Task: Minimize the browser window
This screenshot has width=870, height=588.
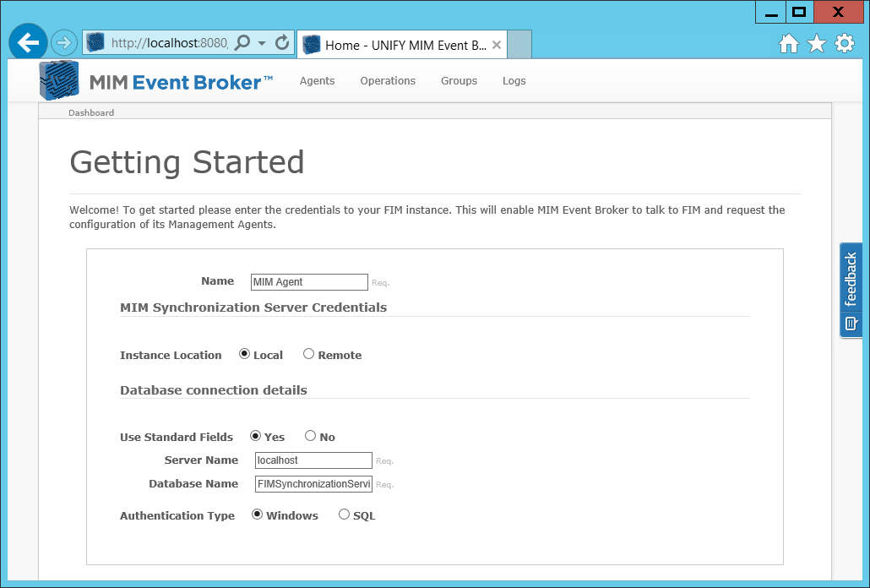Action: (x=771, y=12)
